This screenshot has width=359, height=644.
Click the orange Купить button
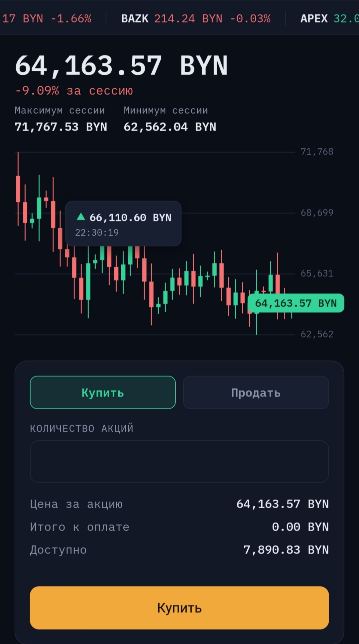[179, 607]
